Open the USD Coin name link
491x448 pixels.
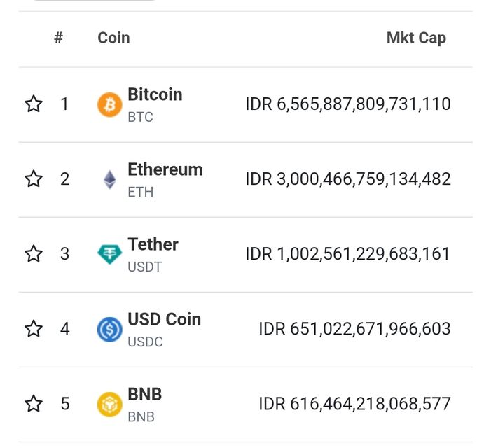[164, 320]
